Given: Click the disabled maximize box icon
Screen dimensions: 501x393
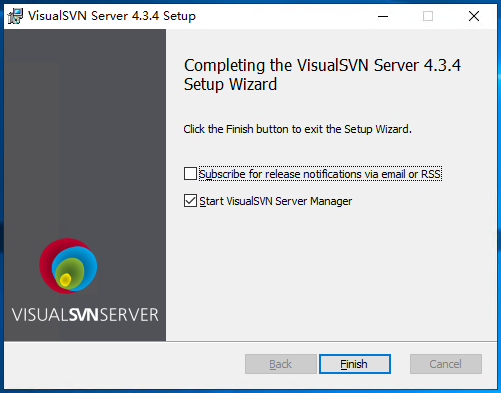Looking at the screenshot, I should coord(428,16).
